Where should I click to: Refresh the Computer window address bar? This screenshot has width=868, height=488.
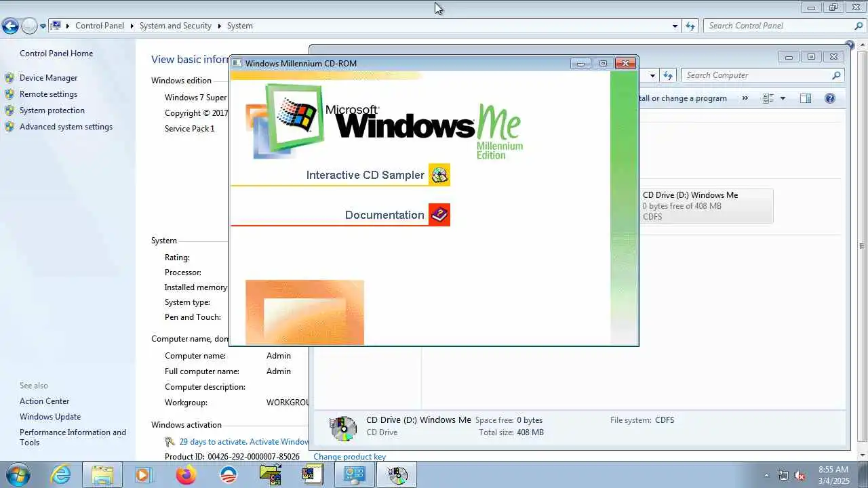[668, 75]
